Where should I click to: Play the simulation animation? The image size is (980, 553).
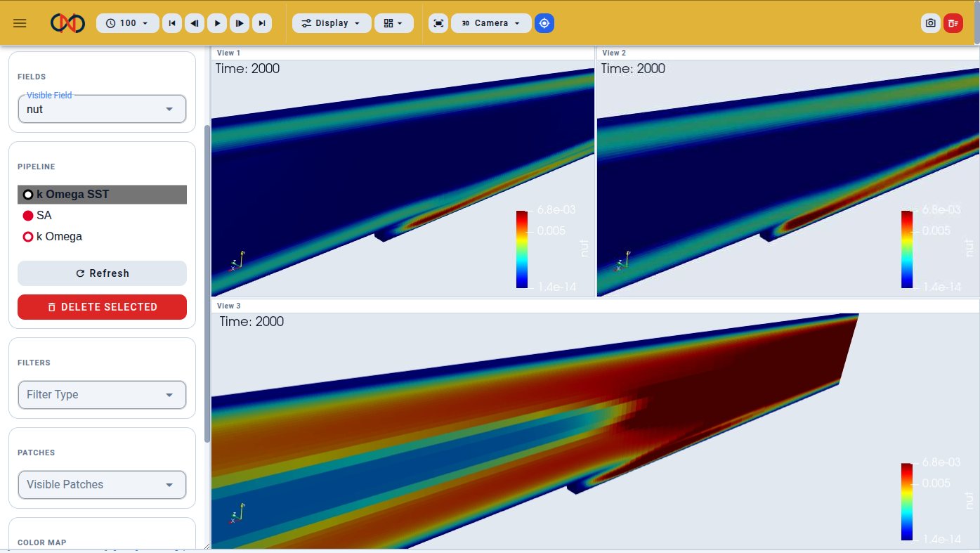[x=217, y=23]
